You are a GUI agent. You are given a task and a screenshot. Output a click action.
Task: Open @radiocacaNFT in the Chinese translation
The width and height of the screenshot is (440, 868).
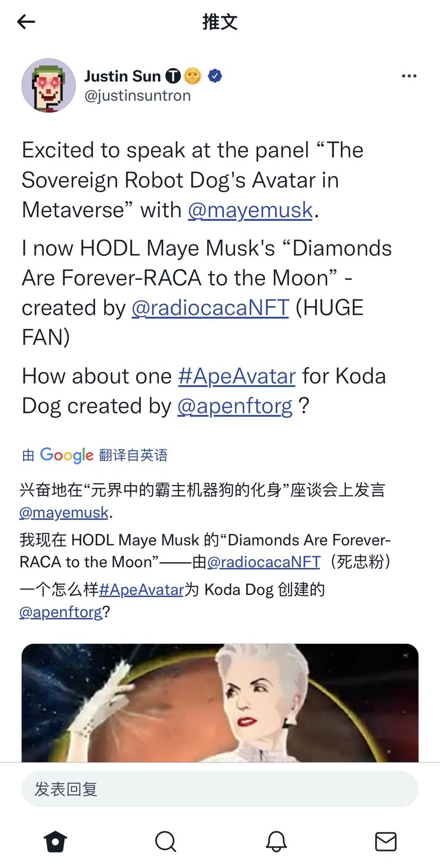click(264, 562)
